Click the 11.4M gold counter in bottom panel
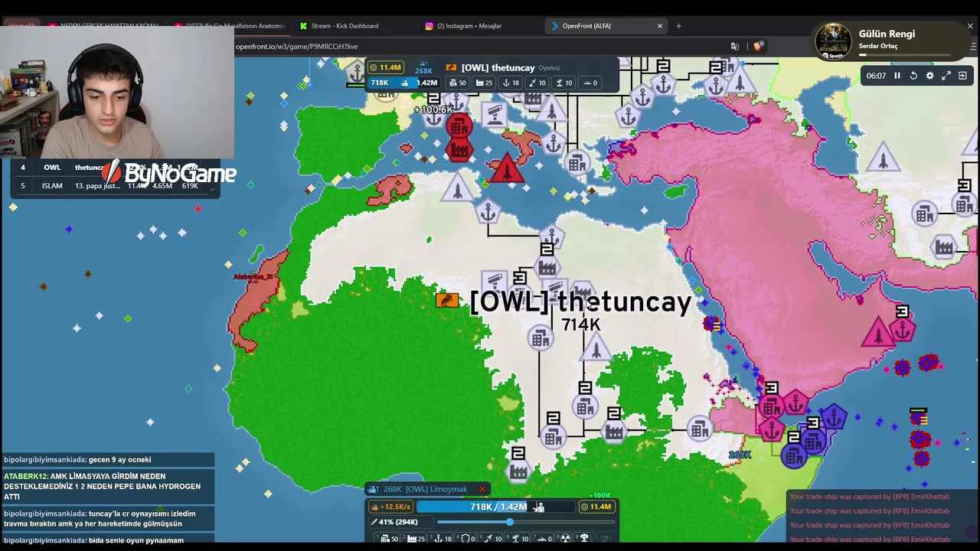The width and height of the screenshot is (980, 551). click(x=596, y=507)
